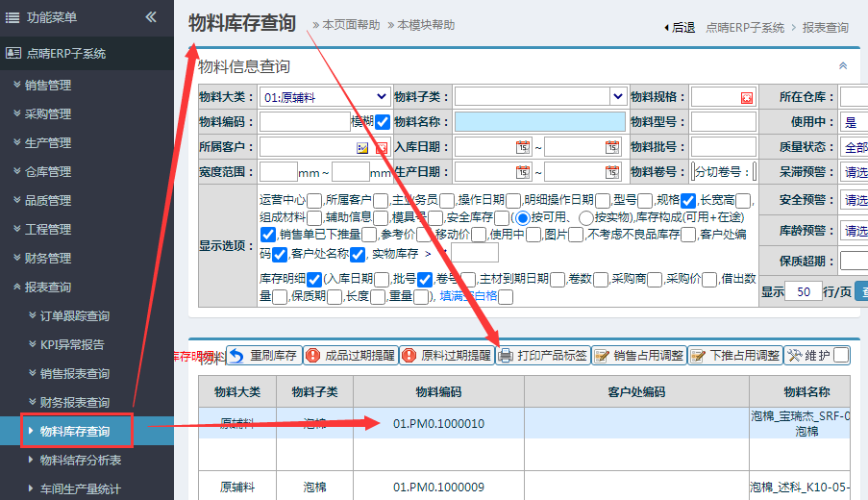Click 维护 tools button
This screenshot has width=868, height=500.
coord(808,356)
